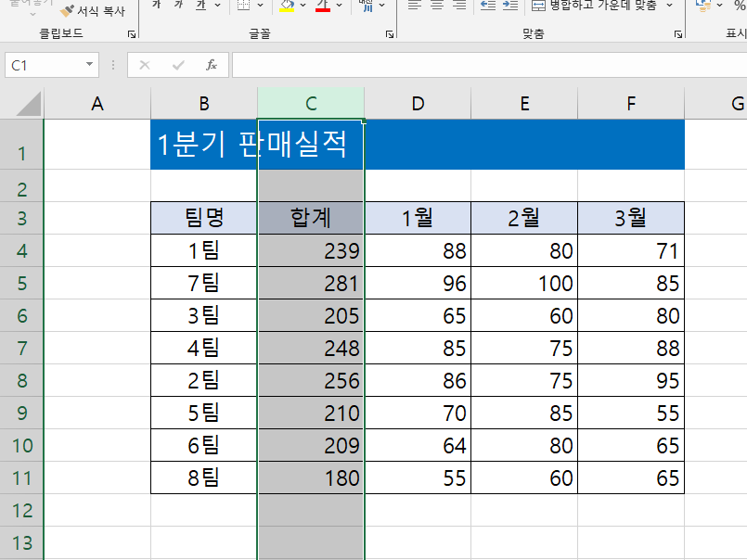Select column D header
The image size is (747, 560).
tap(418, 103)
